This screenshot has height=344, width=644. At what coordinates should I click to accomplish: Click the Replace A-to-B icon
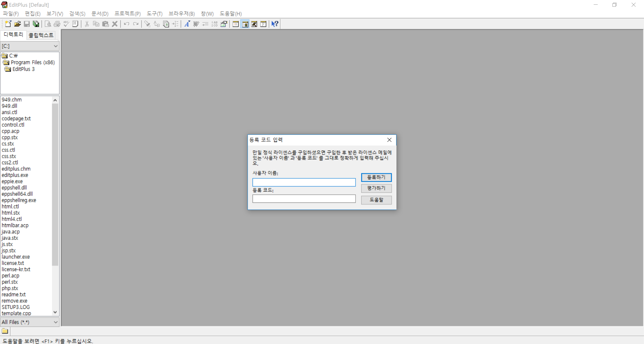157,24
